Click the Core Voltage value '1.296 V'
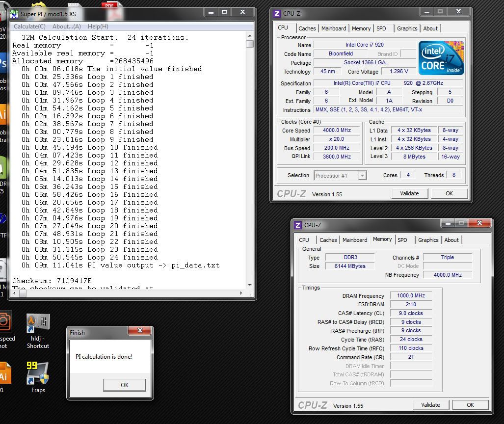 398,71
